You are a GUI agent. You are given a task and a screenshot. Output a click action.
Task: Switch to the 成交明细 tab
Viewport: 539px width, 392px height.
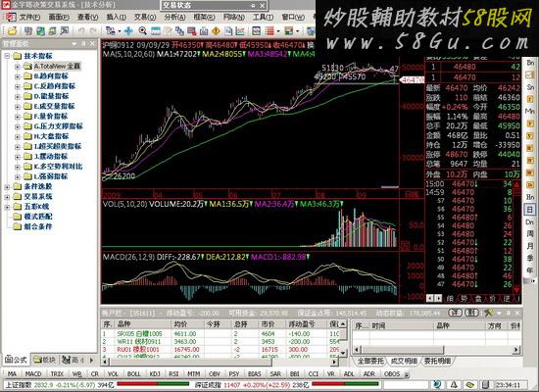(x=404, y=361)
